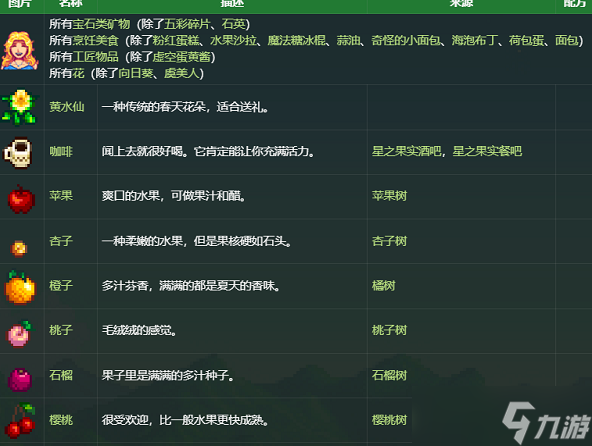
Task: Open the 烹饪美食 category link
Action: point(96,40)
